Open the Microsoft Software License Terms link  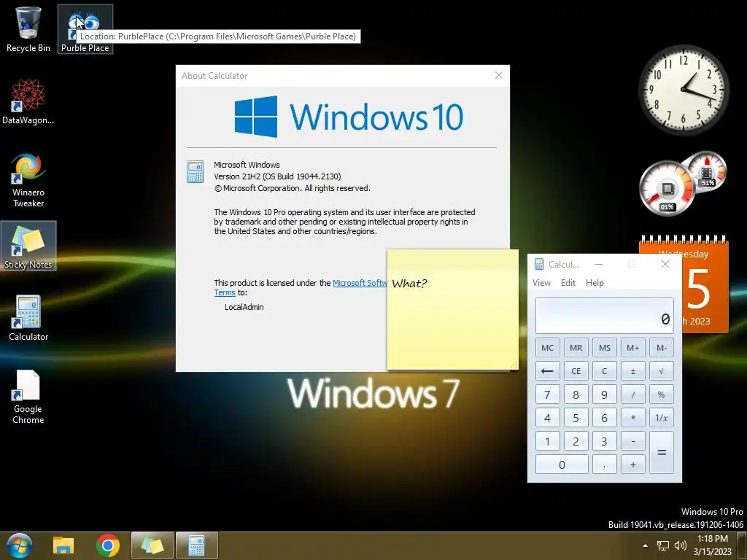coord(360,283)
